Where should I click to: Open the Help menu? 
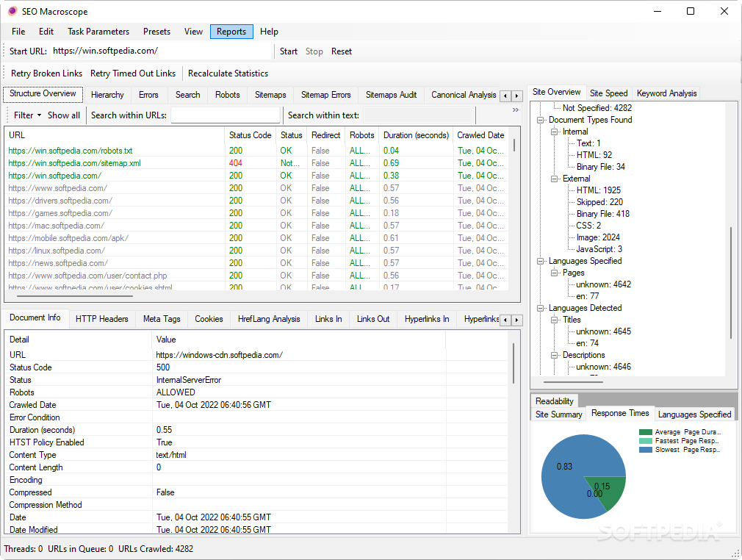click(269, 32)
